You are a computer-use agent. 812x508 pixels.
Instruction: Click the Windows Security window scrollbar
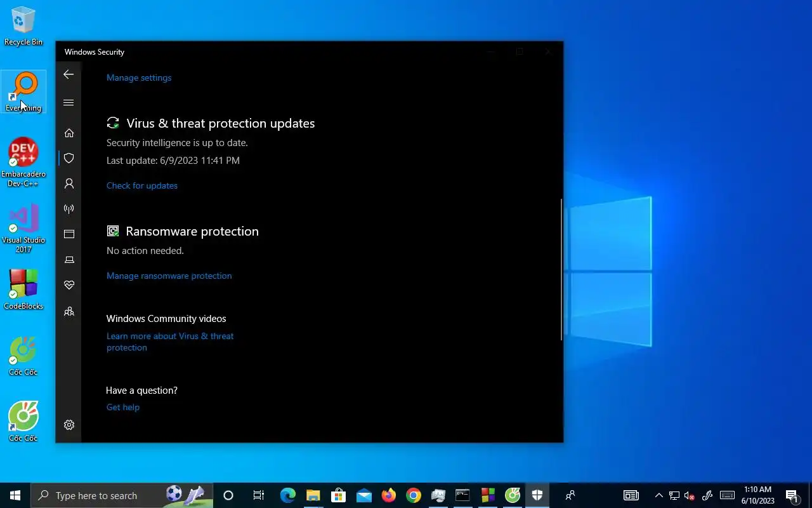click(x=561, y=270)
